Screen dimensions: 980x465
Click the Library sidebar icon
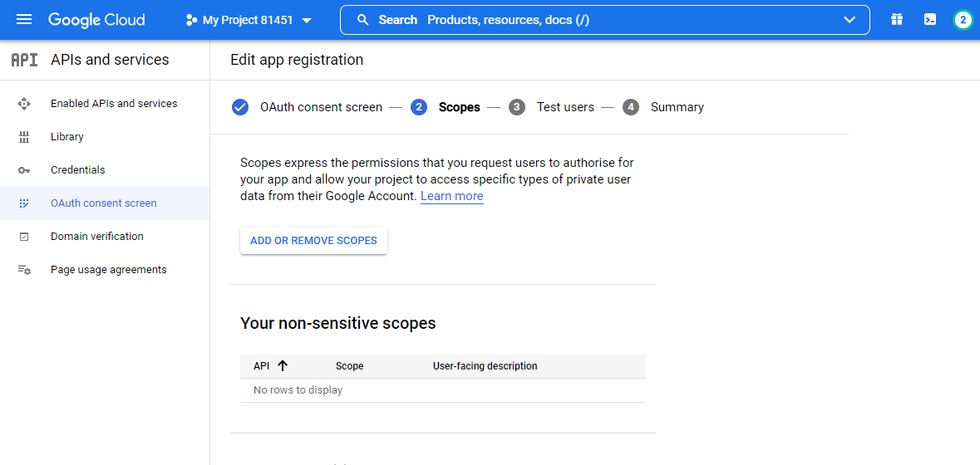click(24, 137)
